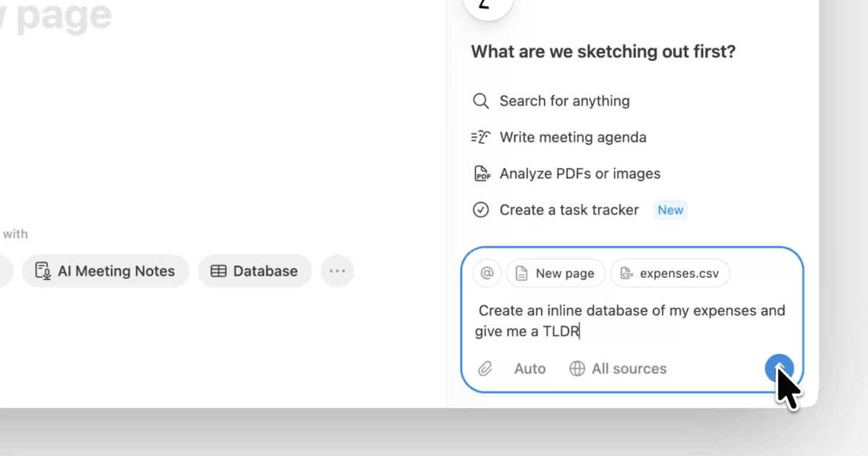The image size is (868, 456).
Task: Select the AI Meeting Notes template chip
Action: point(106,271)
